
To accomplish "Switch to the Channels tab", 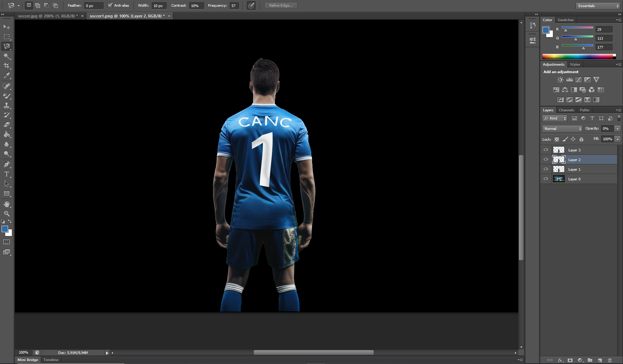I will click(x=566, y=110).
